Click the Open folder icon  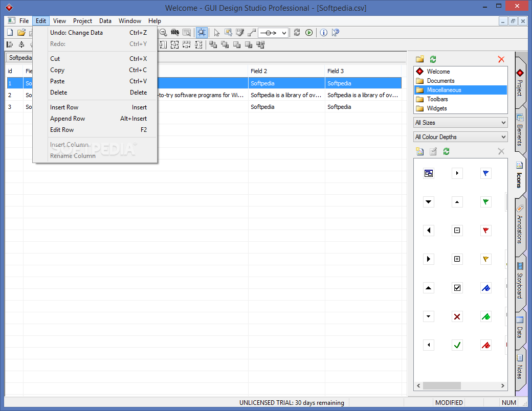click(21, 33)
